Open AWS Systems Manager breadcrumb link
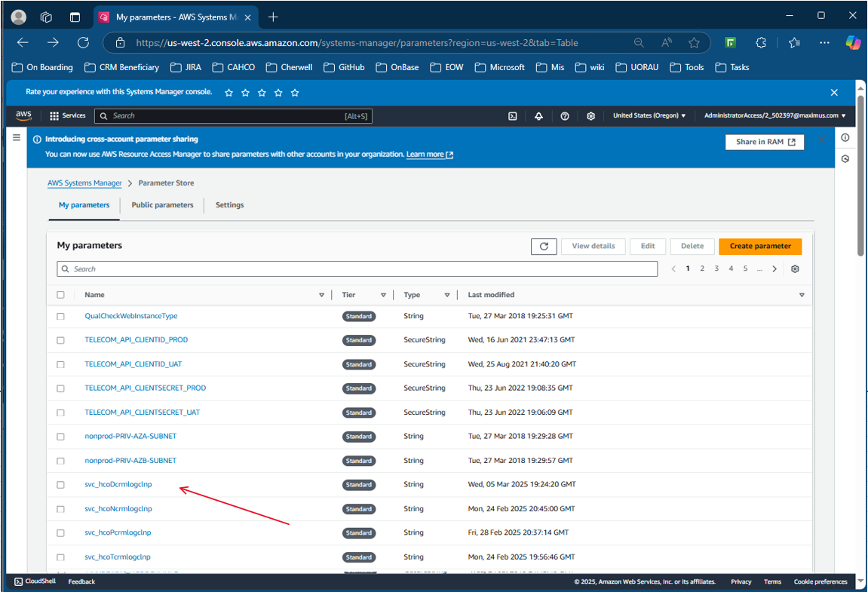The height and width of the screenshot is (592, 868). (x=84, y=183)
